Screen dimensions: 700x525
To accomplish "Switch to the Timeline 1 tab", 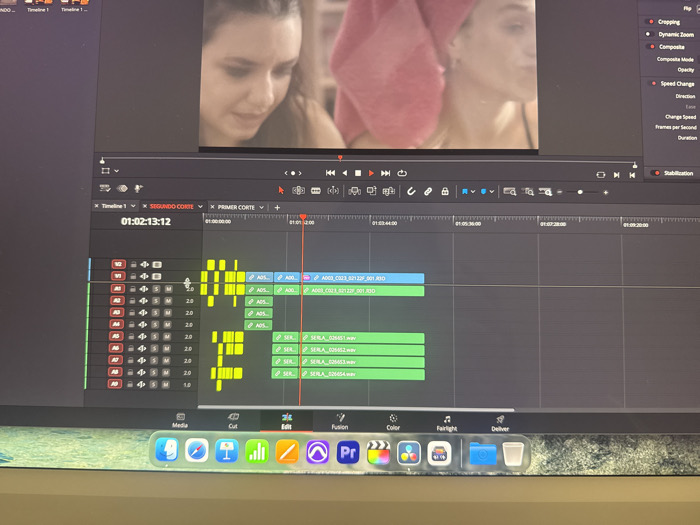I will tap(114, 206).
